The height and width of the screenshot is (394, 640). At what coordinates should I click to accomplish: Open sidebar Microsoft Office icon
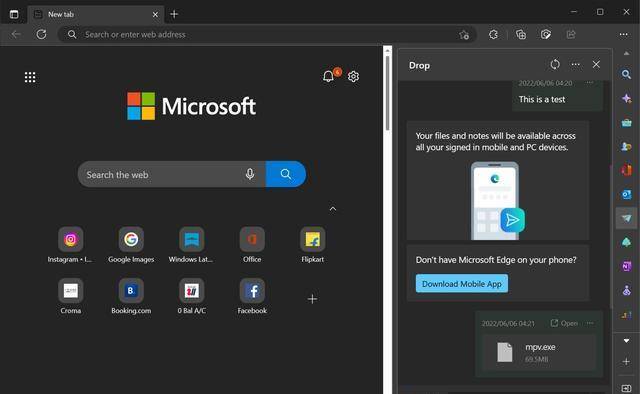626,170
